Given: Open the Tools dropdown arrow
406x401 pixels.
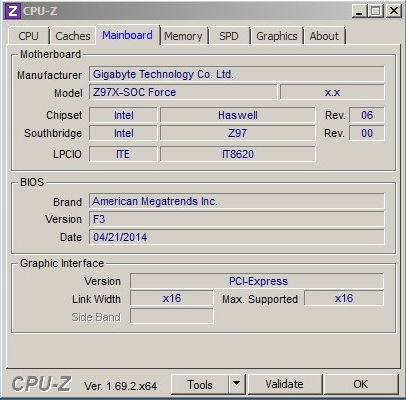Looking at the screenshot, I should tap(237, 384).
